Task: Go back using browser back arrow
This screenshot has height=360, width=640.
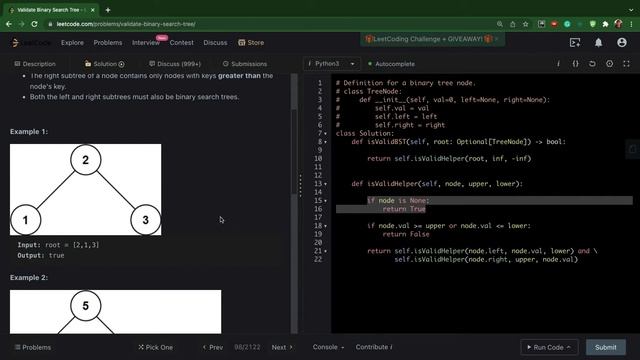Action: pos(9,24)
